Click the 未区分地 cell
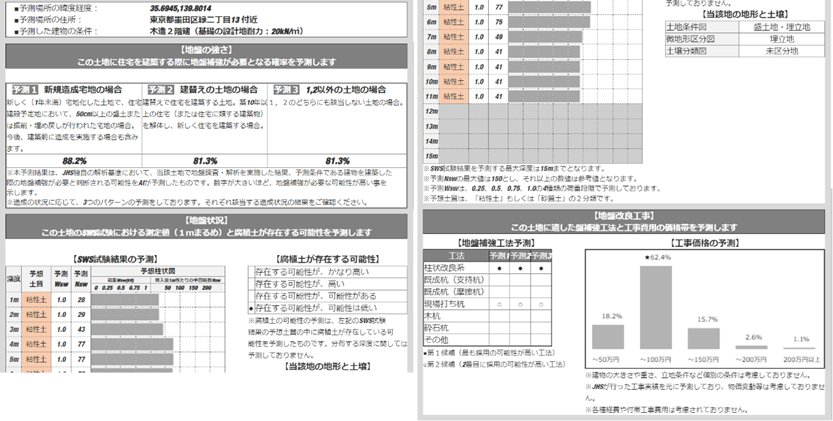Image resolution: width=833 pixels, height=421 pixels. point(782,52)
